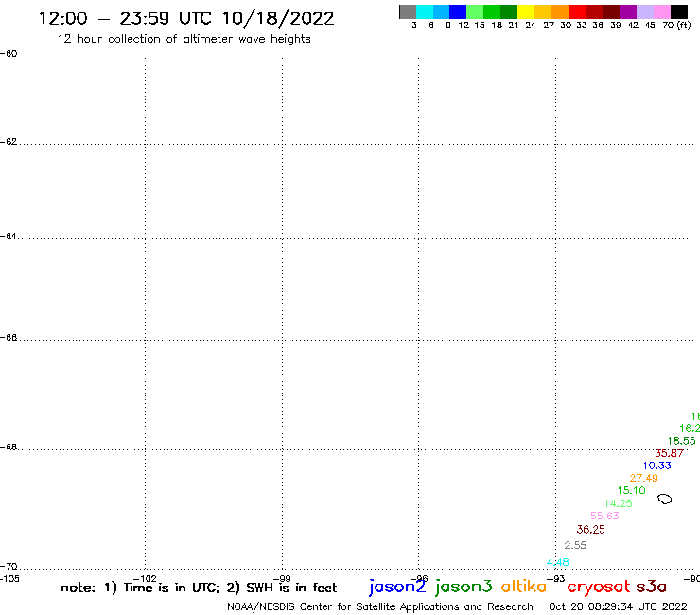Select the green wave height value 15.10

631,490
